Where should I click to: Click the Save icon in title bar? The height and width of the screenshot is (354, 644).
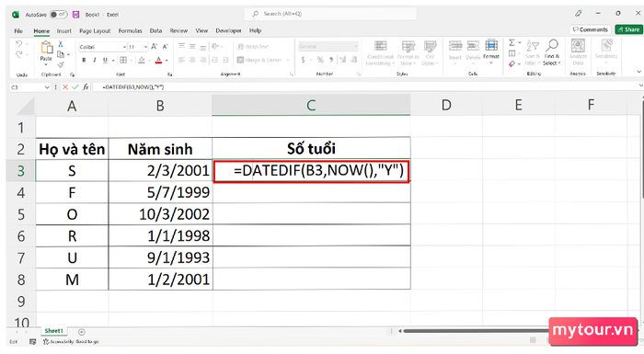[76, 15]
